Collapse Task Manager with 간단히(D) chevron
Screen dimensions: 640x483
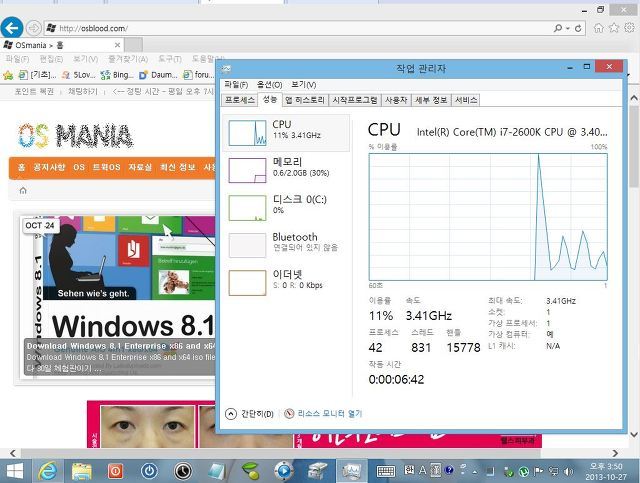(x=249, y=414)
